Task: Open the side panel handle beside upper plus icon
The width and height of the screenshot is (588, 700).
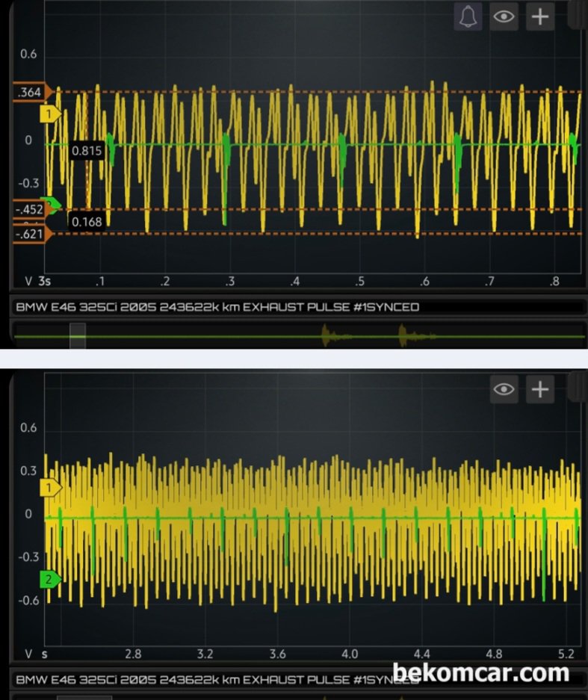Action: tap(578, 15)
